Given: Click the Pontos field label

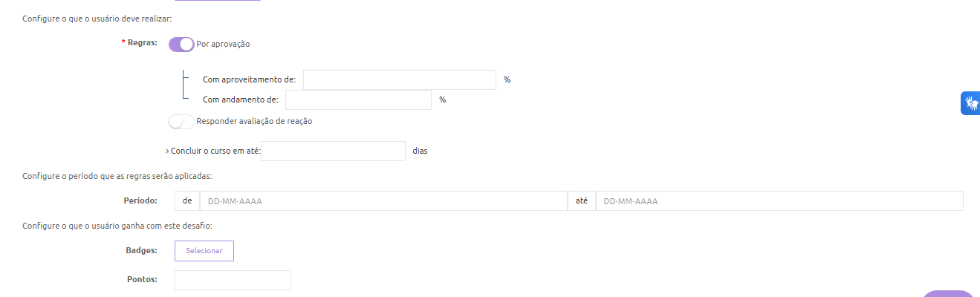Looking at the screenshot, I should tap(142, 280).
